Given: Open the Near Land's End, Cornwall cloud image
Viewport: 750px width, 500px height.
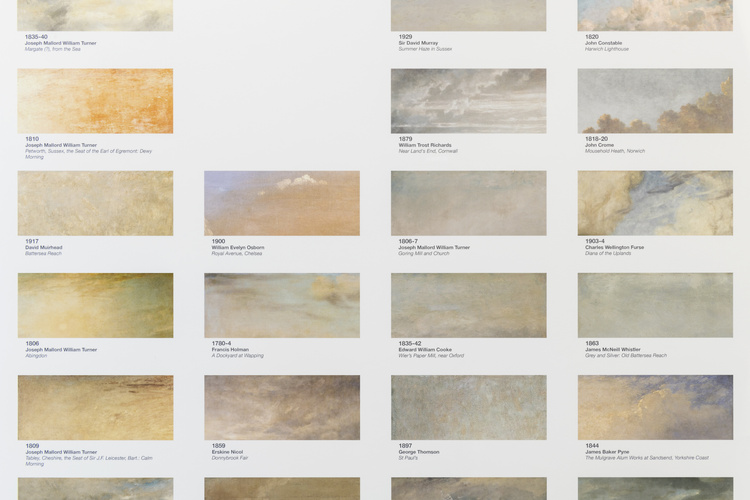Looking at the screenshot, I should coord(469,101).
